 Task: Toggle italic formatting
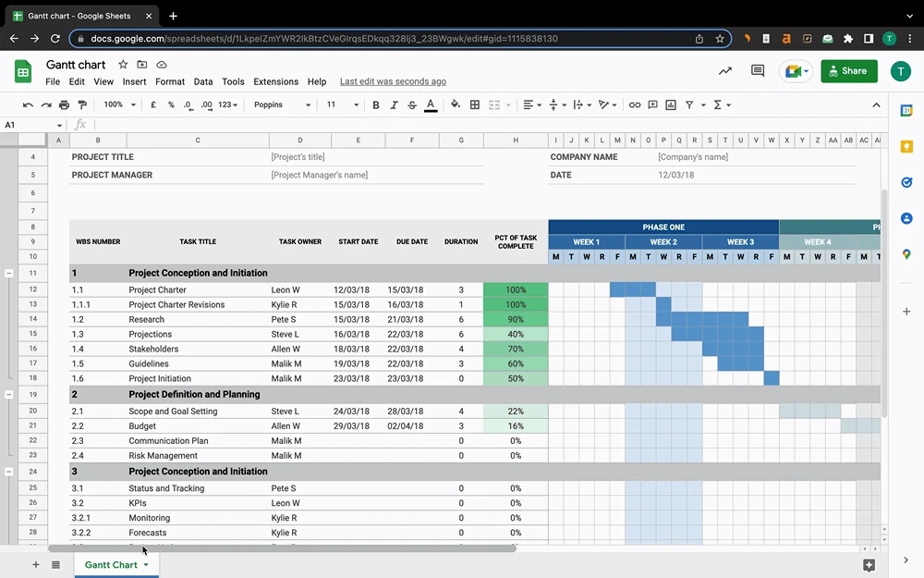point(394,105)
